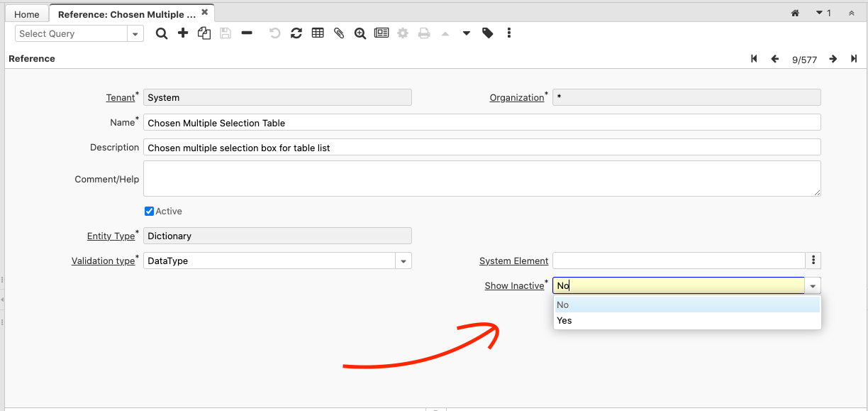The height and width of the screenshot is (411, 868).
Task: Collapse the Show Inactive dropdown arrow
Action: 813,286
